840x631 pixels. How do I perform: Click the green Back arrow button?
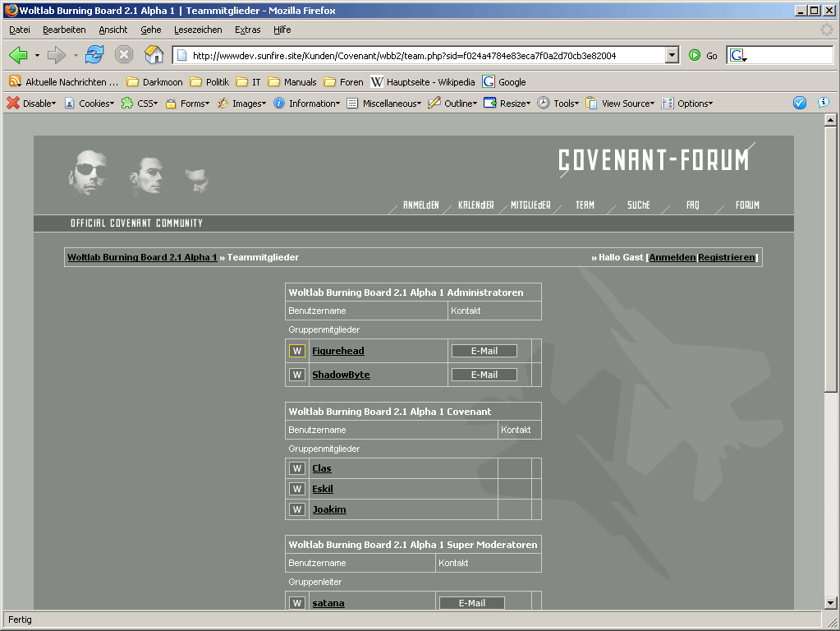click(19, 55)
